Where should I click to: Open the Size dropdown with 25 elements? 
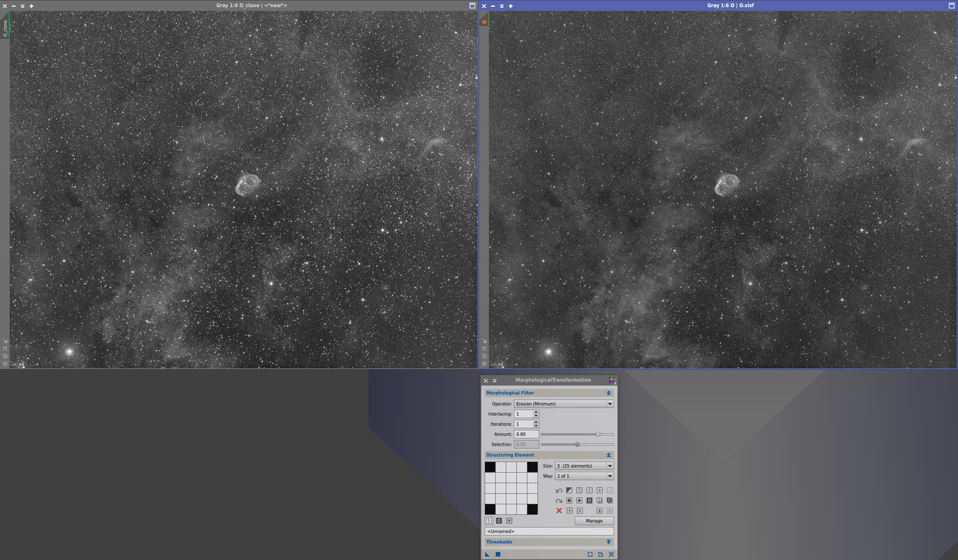(x=584, y=466)
